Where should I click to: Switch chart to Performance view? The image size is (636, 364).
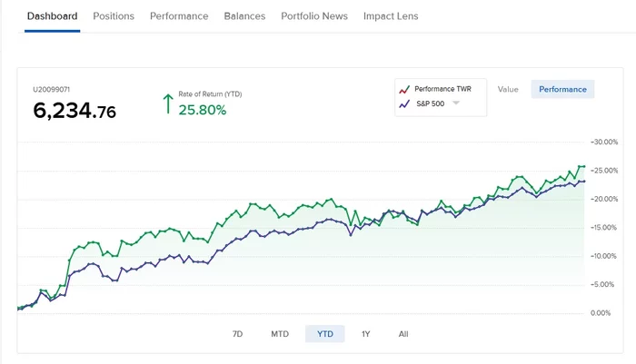(x=562, y=89)
